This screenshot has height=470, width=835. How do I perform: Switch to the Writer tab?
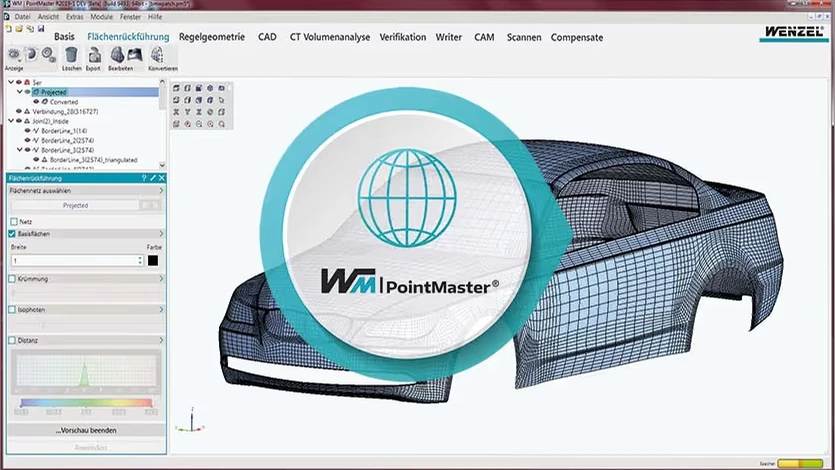tap(448, 37)
